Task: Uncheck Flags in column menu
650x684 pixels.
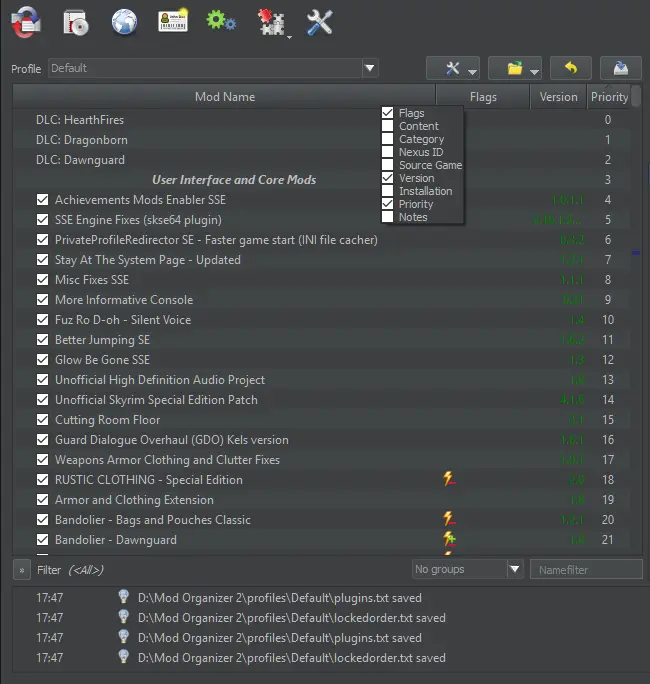Action: (x=387, y=113)
